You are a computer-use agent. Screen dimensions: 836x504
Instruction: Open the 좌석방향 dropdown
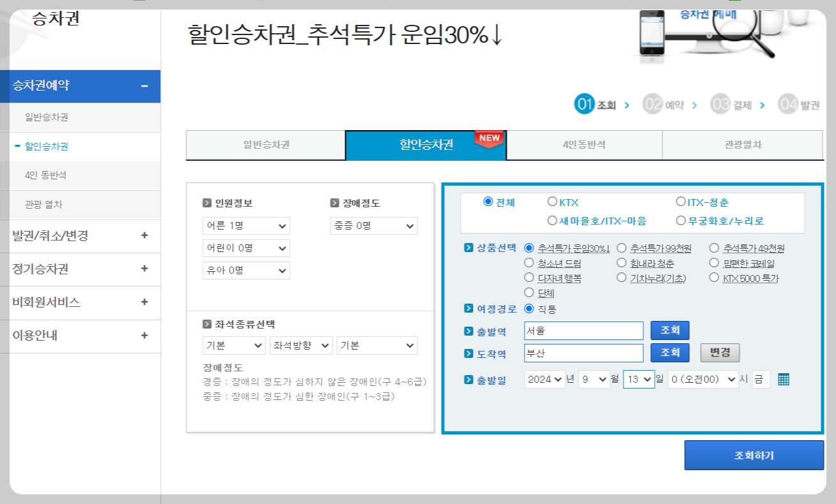(x=301, y=346)
